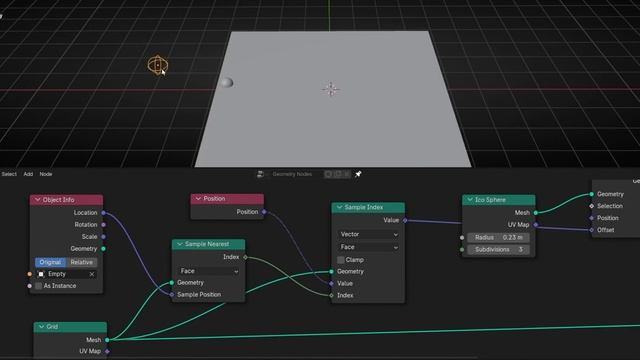Click Selection input socket on rightmost node
This screenshot has height=360, width=640.
592,206
